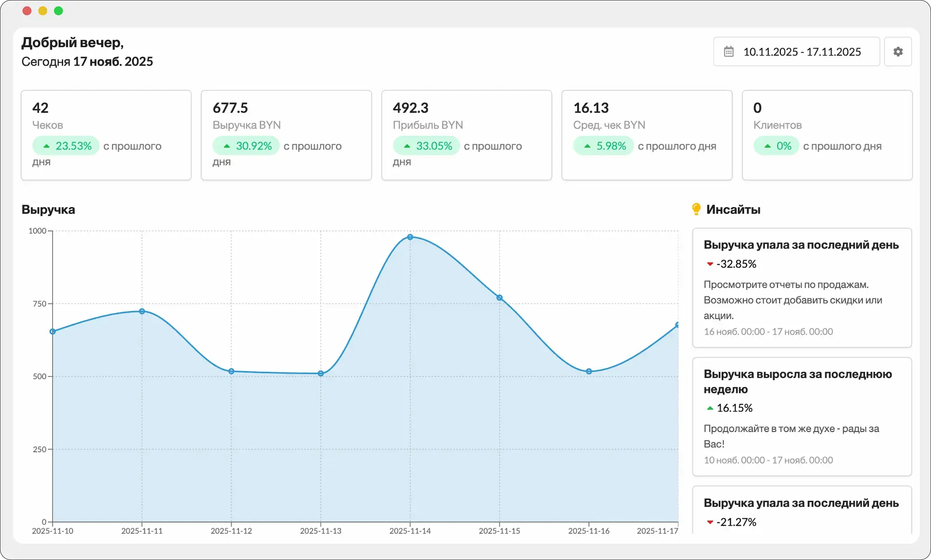Click the red down arrow beside -32.85%
931x560 pixels.
click(710, 264)
